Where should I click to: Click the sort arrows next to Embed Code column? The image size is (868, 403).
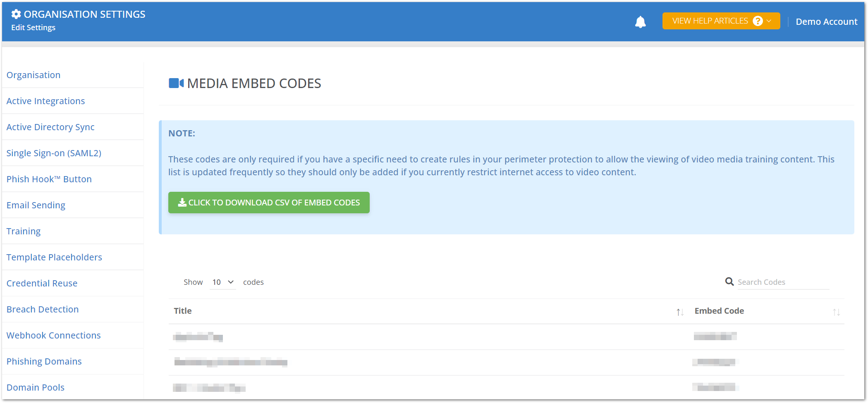click(837, 312)
